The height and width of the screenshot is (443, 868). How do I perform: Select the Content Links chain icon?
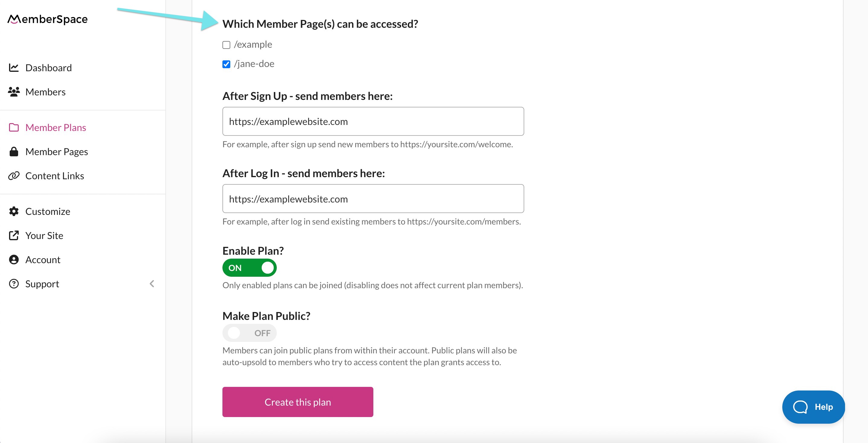coord(14,176)
